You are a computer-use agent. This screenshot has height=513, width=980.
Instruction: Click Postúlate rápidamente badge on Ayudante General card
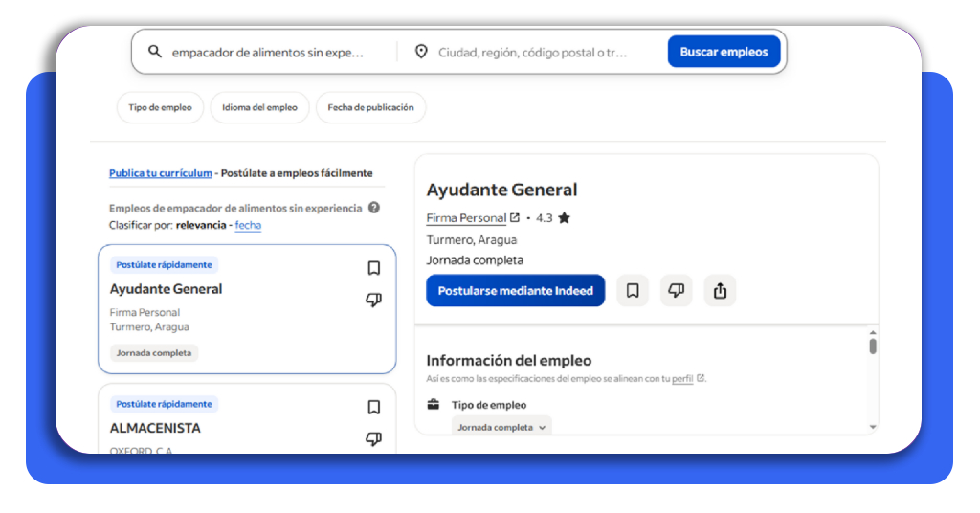(x=164, y=265)
